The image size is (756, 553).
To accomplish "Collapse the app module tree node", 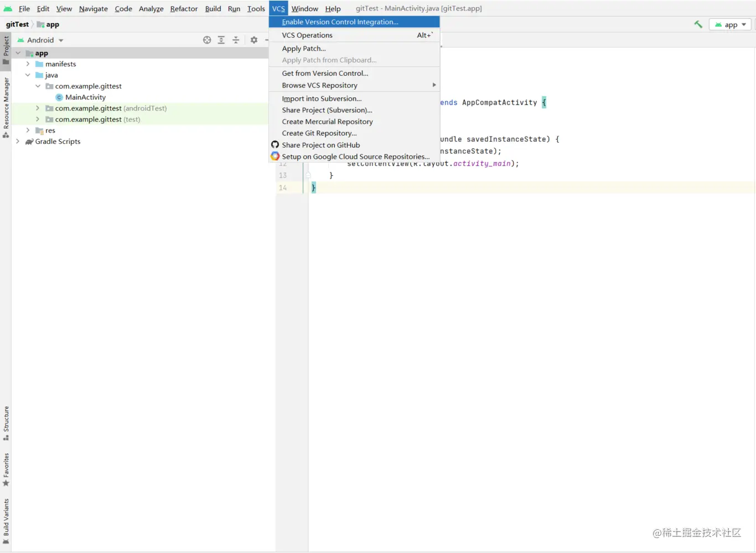I will pyautogui.click(x=18, y=53).
